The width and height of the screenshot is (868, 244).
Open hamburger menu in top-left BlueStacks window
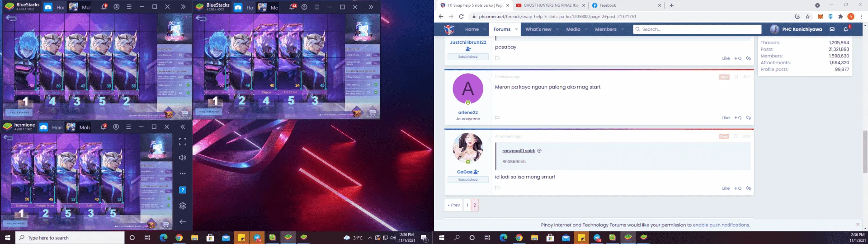click(x=129, y=7)
